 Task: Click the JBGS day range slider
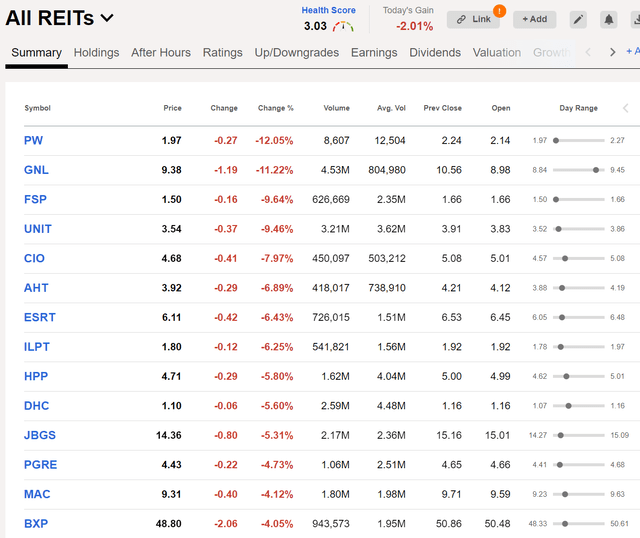click(578, 435)
